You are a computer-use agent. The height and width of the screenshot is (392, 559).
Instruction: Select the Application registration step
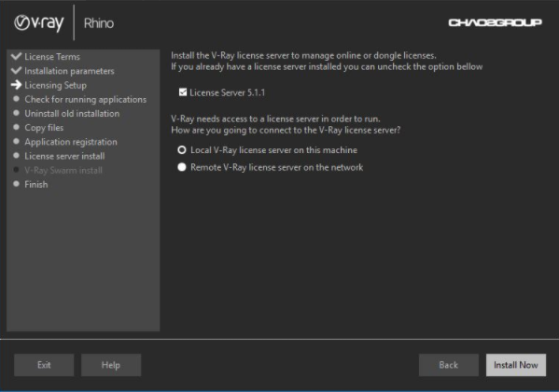71,142
